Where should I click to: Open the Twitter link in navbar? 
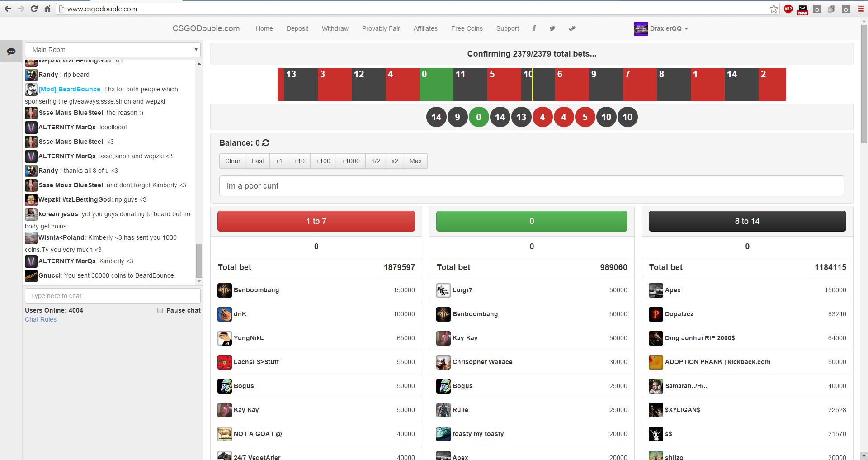click(552, 28)
